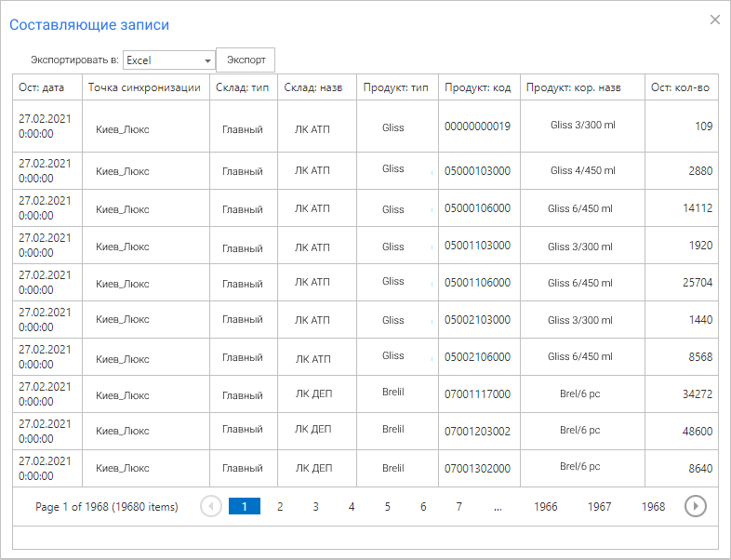Select product code 05001106000 cell
This screenshot has width=731, height=560.
(x=479, y=283)
